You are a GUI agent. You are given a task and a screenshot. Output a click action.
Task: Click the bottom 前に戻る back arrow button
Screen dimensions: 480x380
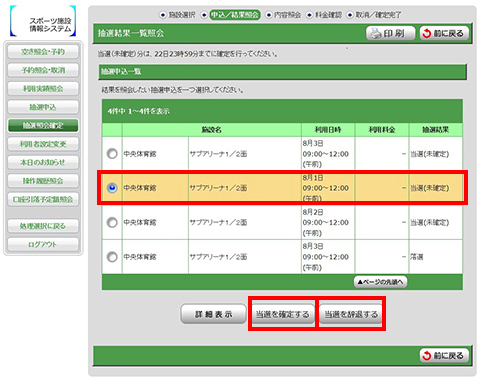444,356
